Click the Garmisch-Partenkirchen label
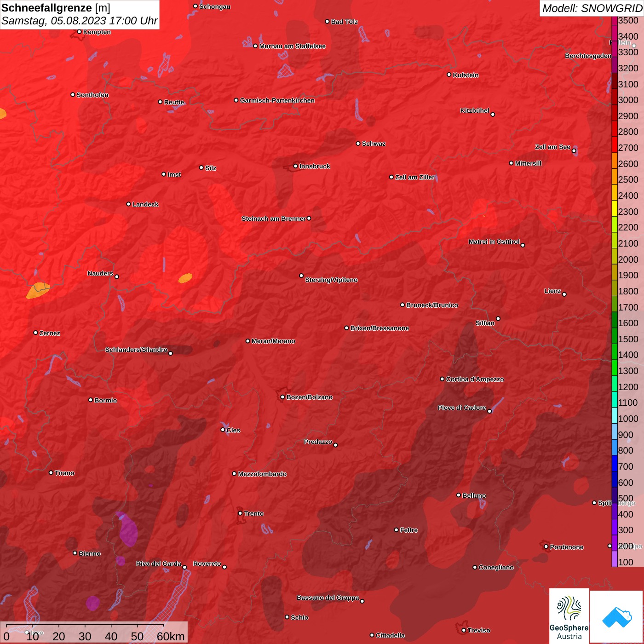The image size is (644, 644). (277, 100)
